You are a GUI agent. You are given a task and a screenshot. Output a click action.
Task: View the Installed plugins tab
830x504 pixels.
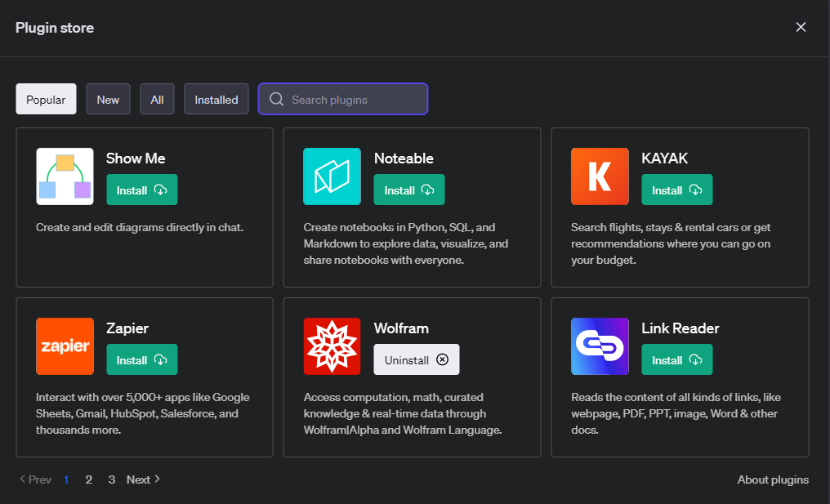point(216,100)
